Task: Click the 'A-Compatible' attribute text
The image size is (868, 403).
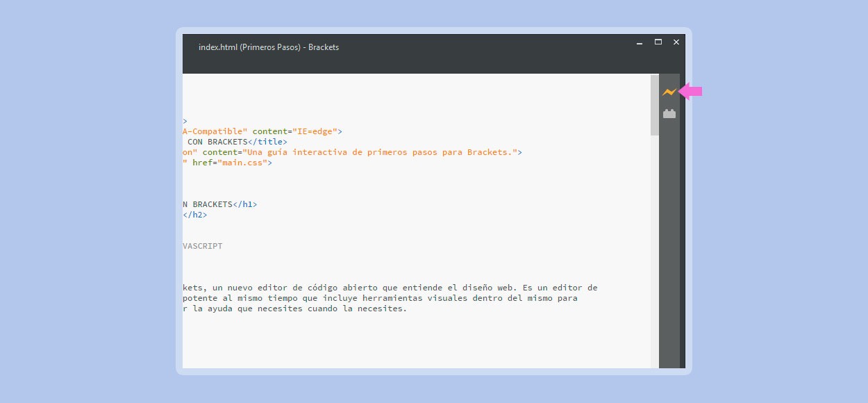Action: coord(215,131)
